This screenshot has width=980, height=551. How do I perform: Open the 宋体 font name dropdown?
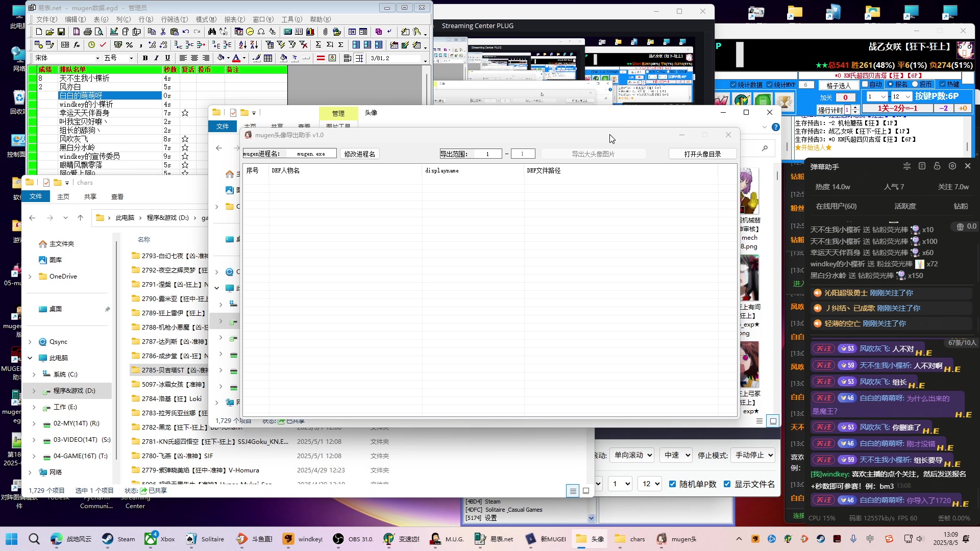(97, 58)
